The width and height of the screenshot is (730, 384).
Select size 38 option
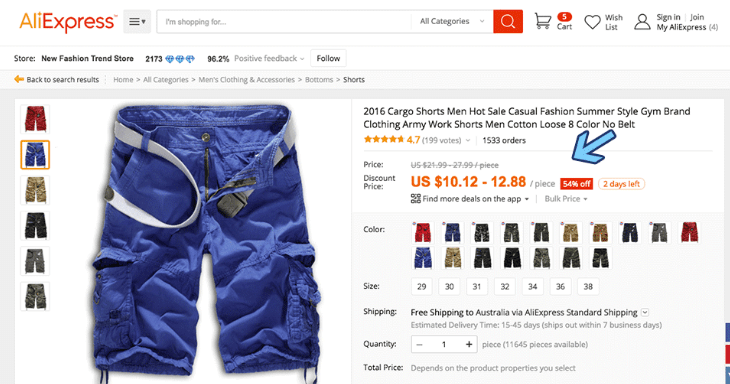(x=588, y=287)
